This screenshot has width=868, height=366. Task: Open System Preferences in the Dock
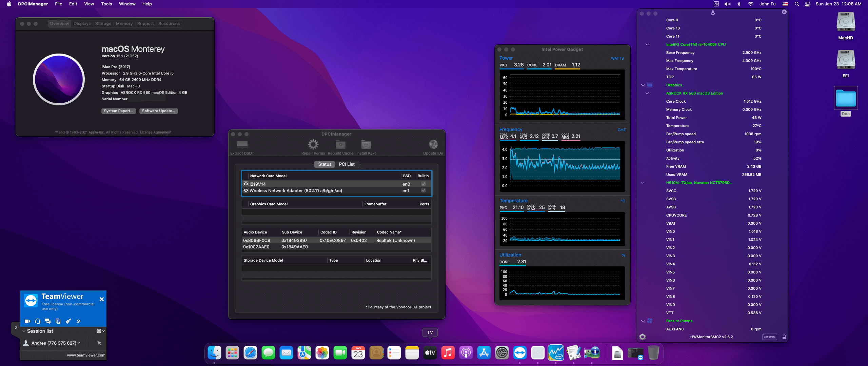point(502,353)
